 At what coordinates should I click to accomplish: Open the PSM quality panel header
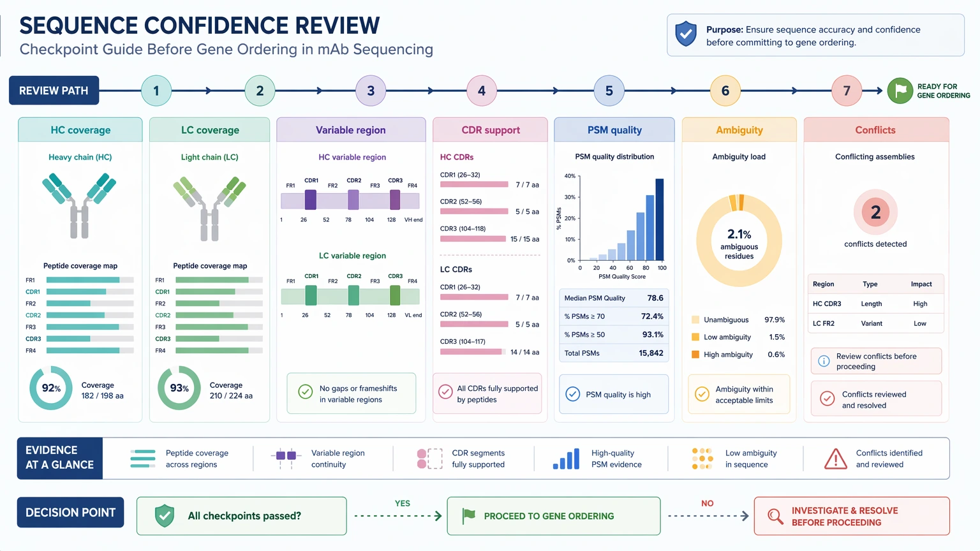pos(614,129)
